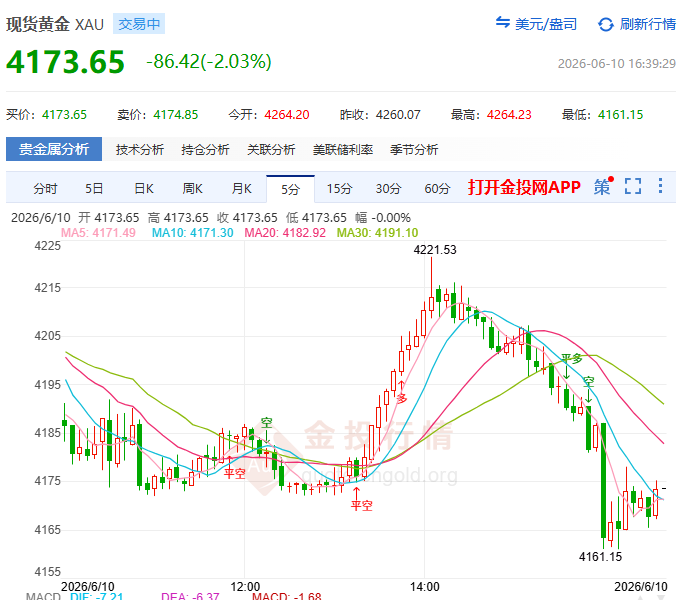680x600 pixels.
Task: Click the current price 4173.65 headline
Action: click(65, 62)
